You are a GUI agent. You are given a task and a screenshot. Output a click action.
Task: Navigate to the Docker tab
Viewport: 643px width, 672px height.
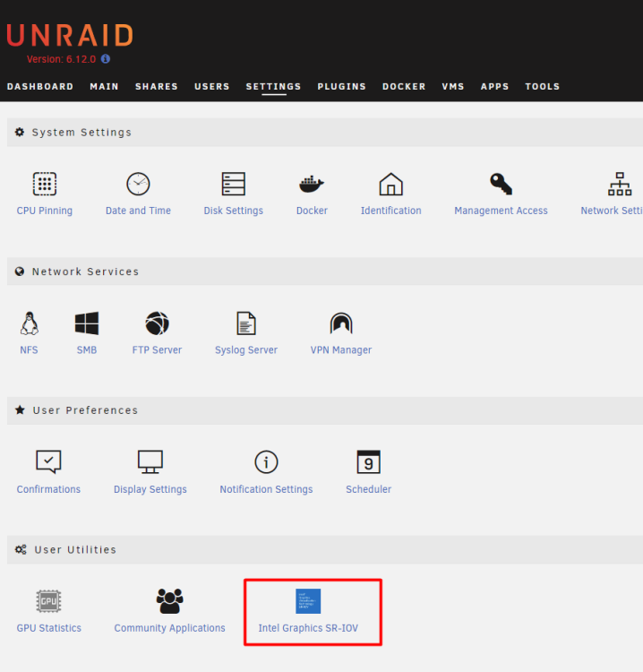point(404,87)
